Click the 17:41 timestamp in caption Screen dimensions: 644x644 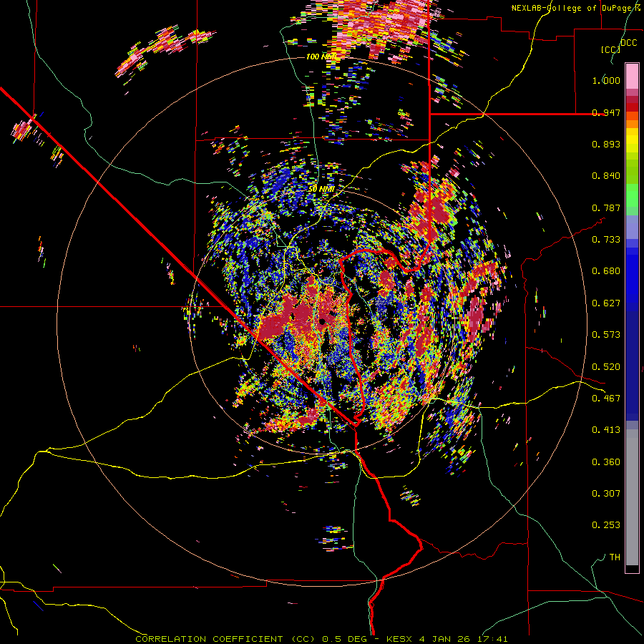(x=492, y=639)
